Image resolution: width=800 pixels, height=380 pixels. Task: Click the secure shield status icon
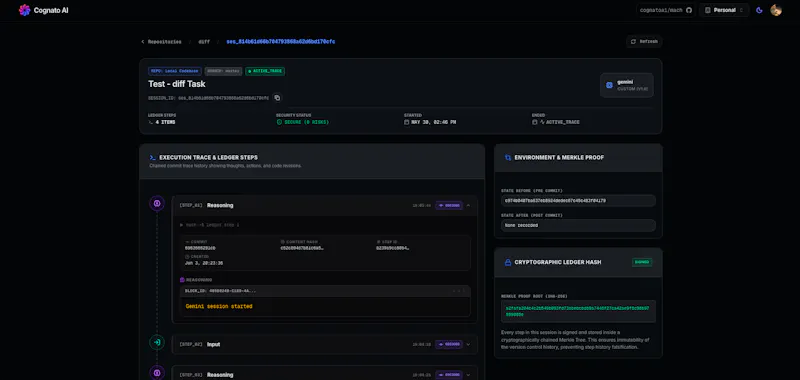(279, 122)
